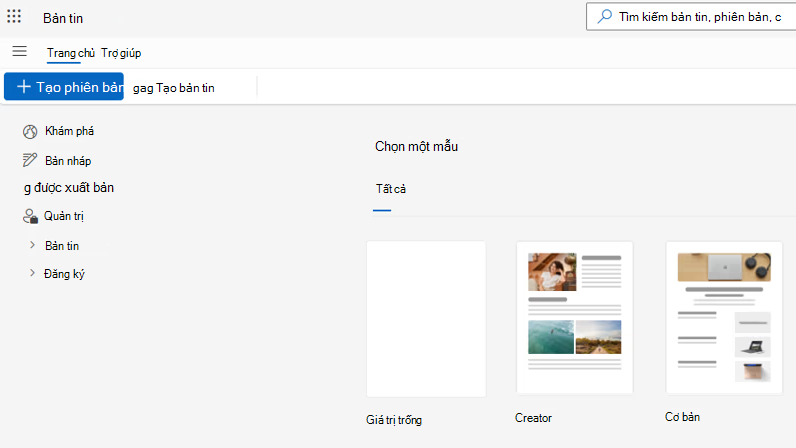Click the Giá trị trống label
796x448 pixels.
(x=394, y=420)
